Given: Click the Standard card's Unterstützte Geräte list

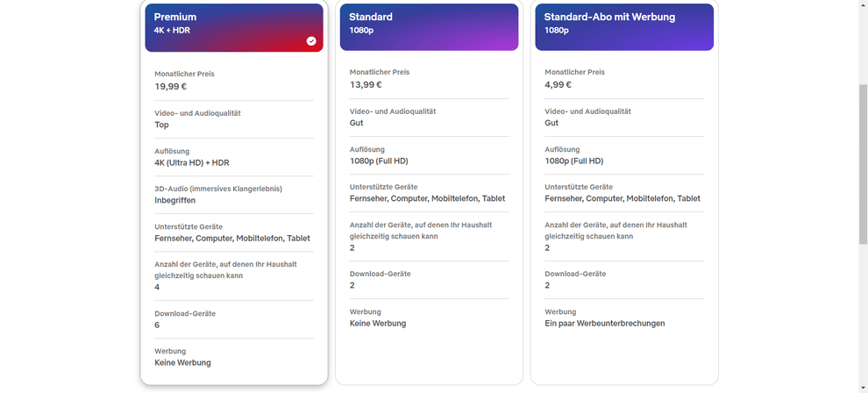Looking at the screenshot, I should [427, 199].
